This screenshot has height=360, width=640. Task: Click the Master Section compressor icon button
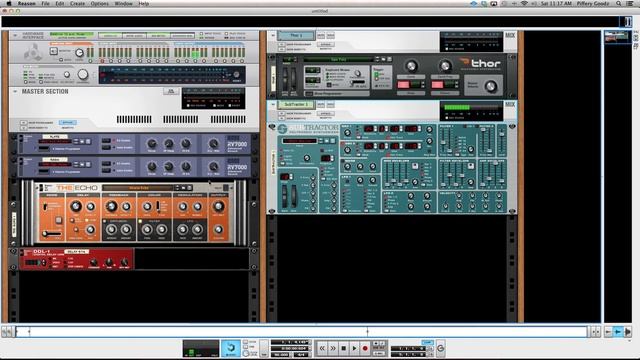[171, 91]
